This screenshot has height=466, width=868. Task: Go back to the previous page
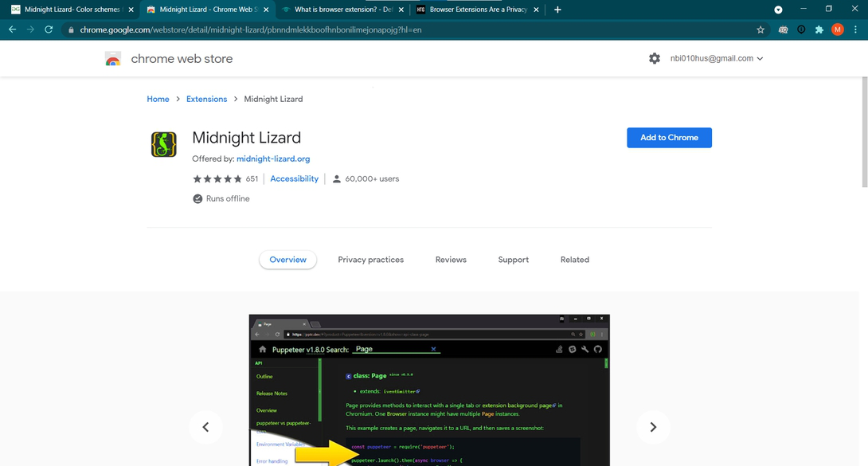point(12,29)
